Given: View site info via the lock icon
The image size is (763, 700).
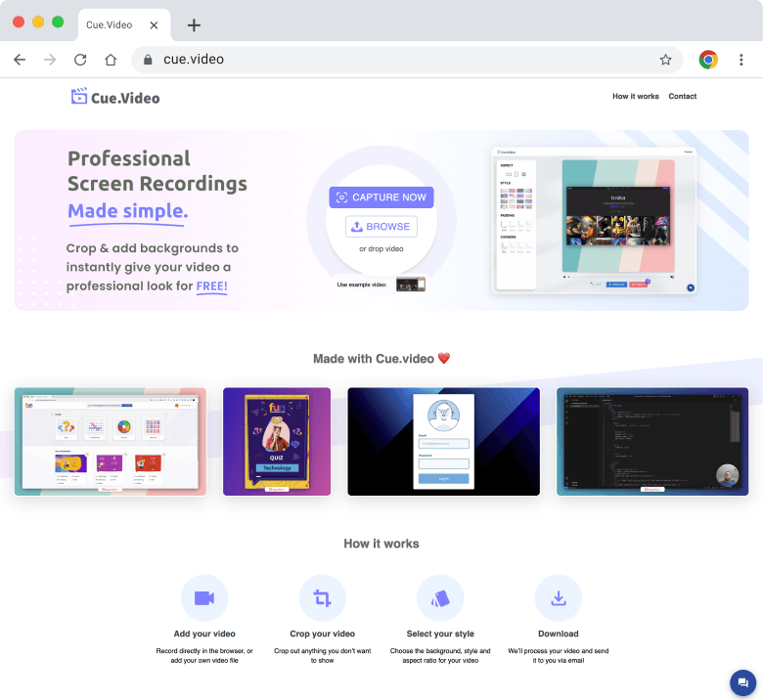Looking at the screenshot, I should 148,60.
